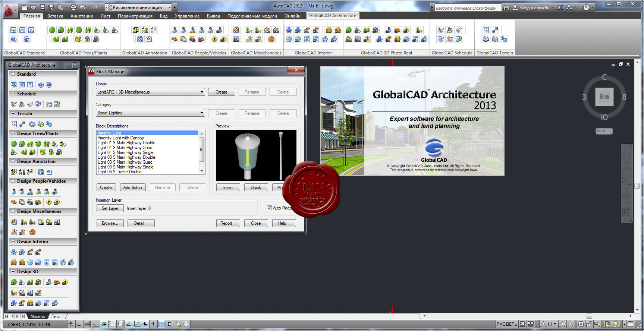Switch to the Лист1 layout tab

pos(57,316)
